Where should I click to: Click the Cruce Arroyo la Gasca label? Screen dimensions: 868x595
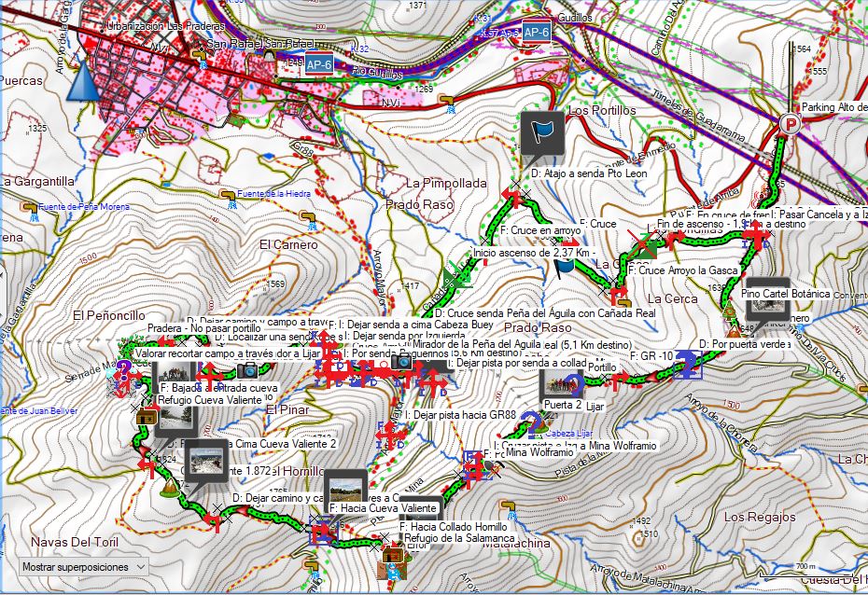click(x=683, y=270)
